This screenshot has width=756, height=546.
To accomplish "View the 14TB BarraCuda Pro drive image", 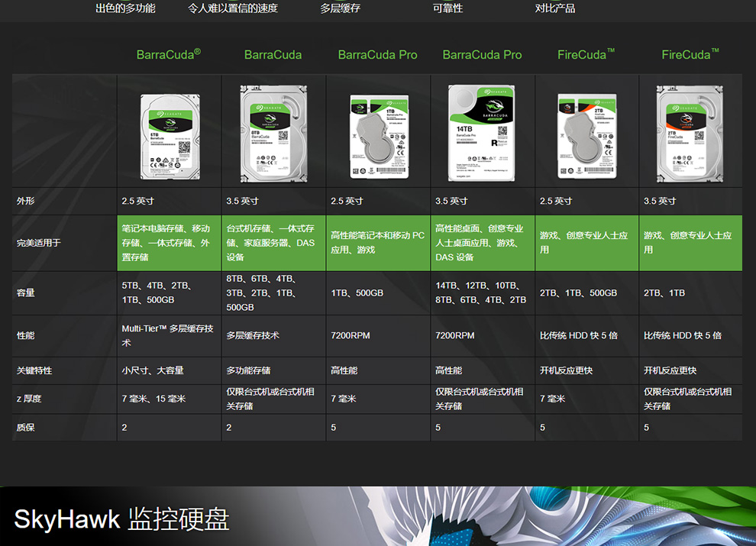I will coord(482,133).
